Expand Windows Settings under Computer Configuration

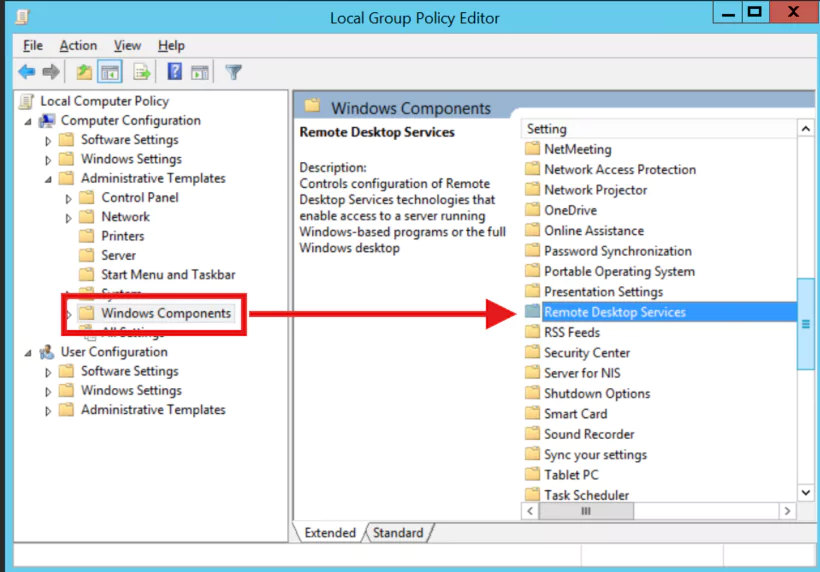pyautogui.click(x=48, y=160)
